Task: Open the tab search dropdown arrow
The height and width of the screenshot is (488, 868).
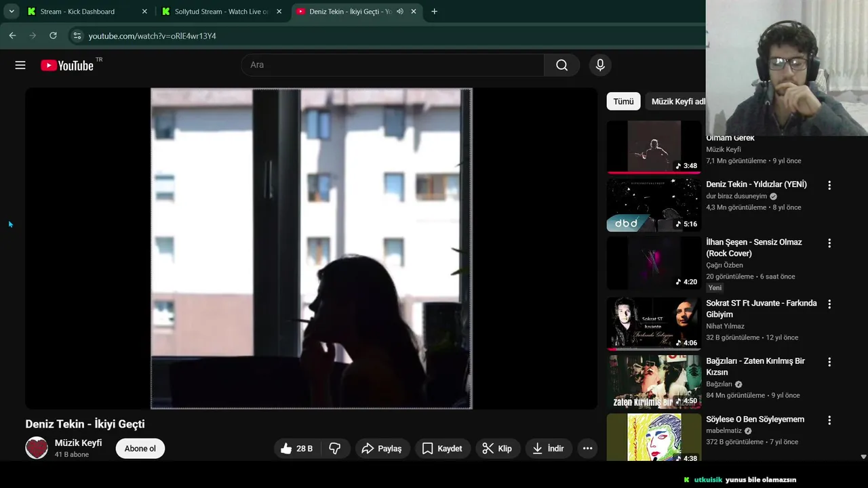Action: pyautogui.click(x=12, y=12)
